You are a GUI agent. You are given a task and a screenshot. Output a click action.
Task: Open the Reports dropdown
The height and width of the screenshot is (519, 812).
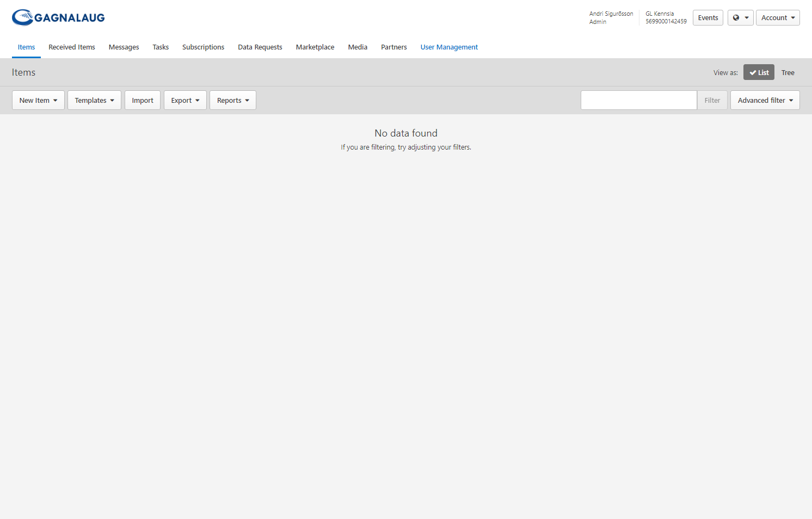pos(233,100)
